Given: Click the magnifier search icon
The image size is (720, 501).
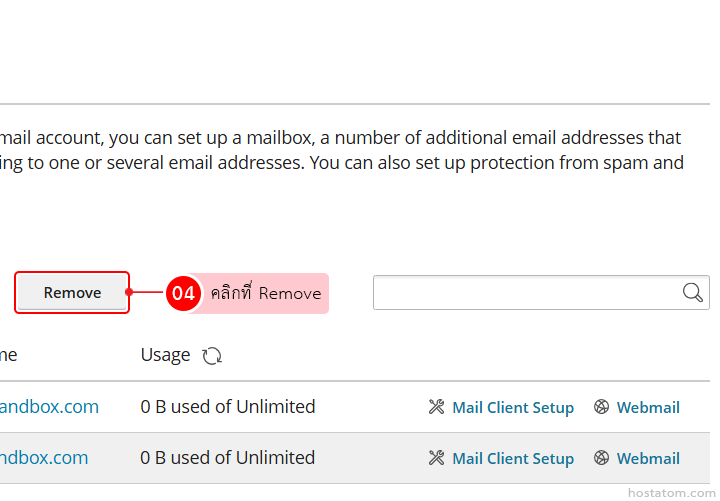Looking at the screenshot, I should [692, 292].
